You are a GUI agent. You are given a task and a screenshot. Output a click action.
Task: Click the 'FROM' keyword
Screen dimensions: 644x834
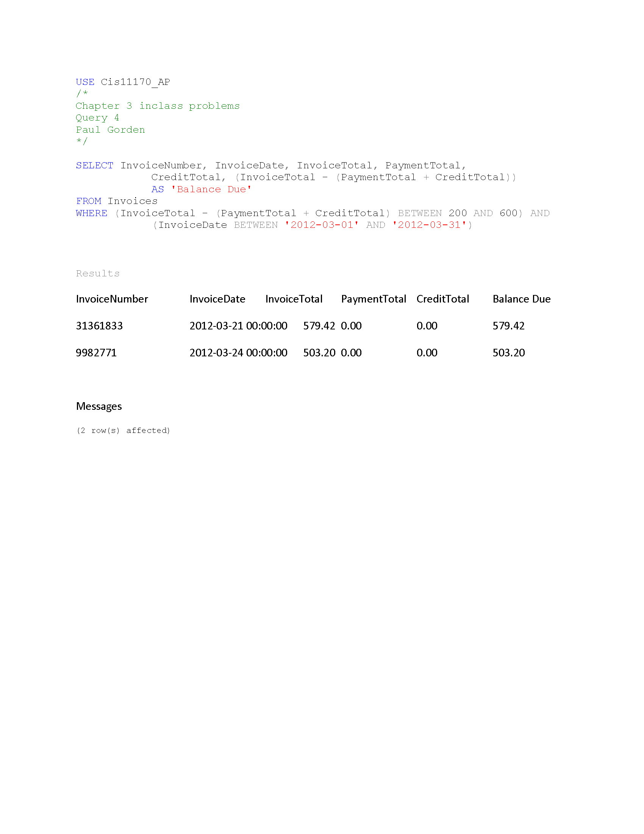pyautogui.click(x=89, y=201)
